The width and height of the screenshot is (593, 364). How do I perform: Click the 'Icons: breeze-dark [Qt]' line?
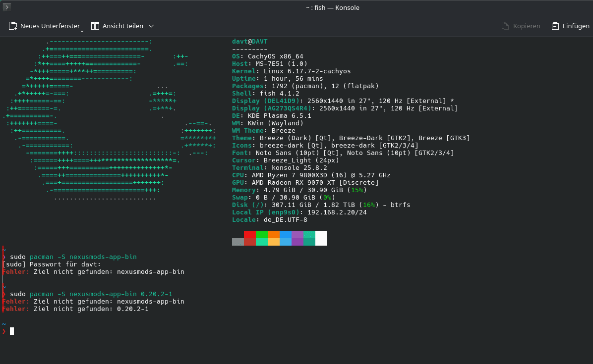325,146
